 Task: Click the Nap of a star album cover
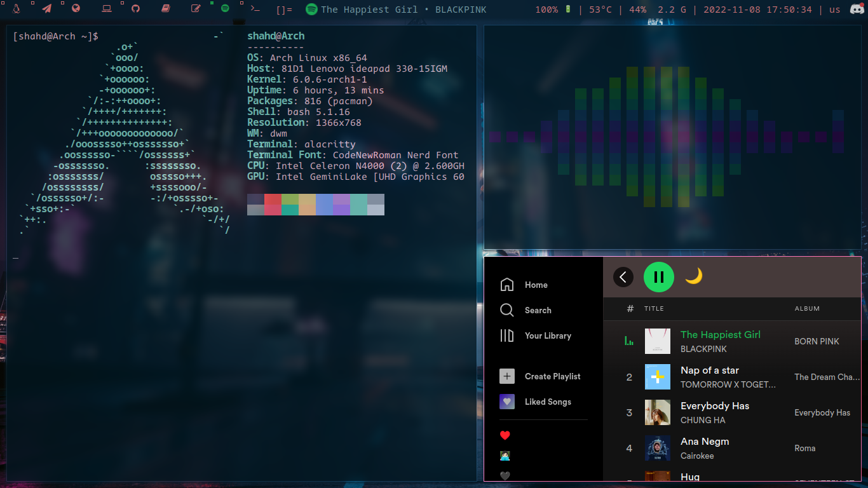coord(657,377)
